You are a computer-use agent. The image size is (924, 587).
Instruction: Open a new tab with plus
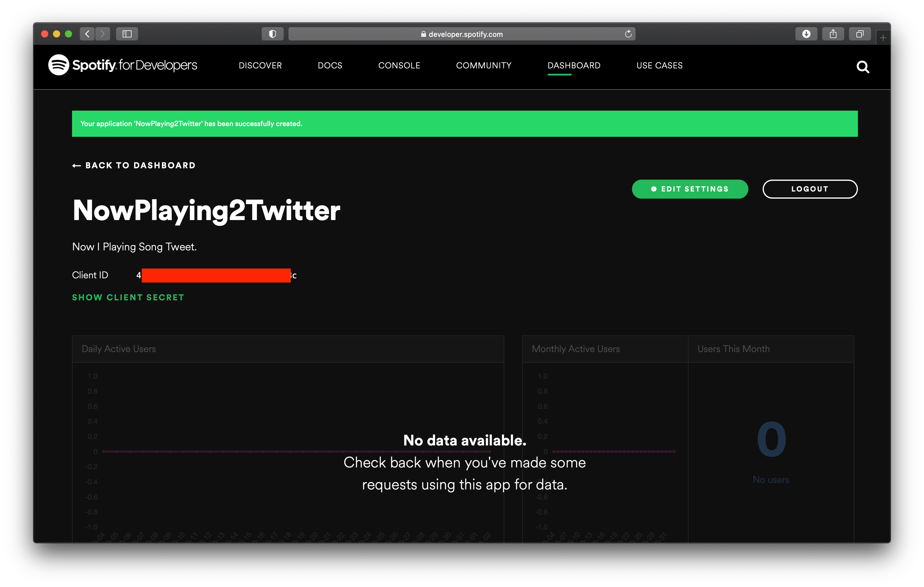pyautogui.click(x=883, y=38)
